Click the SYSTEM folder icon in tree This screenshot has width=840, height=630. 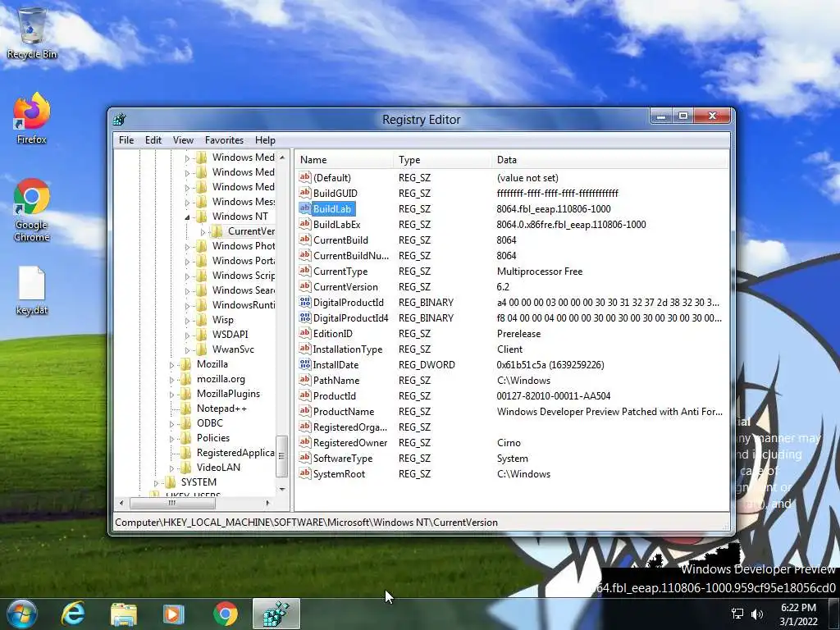coord(170,482)
